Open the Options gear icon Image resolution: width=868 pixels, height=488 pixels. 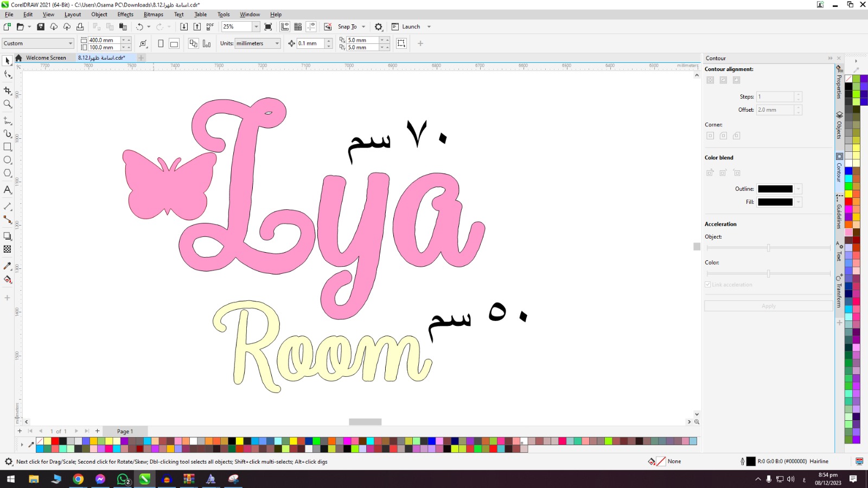379,27
